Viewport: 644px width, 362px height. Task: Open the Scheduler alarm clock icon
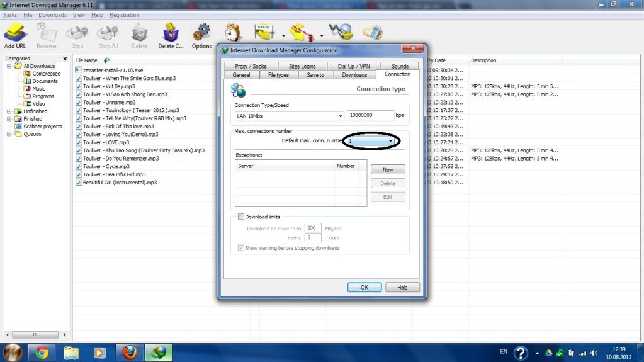232,33
